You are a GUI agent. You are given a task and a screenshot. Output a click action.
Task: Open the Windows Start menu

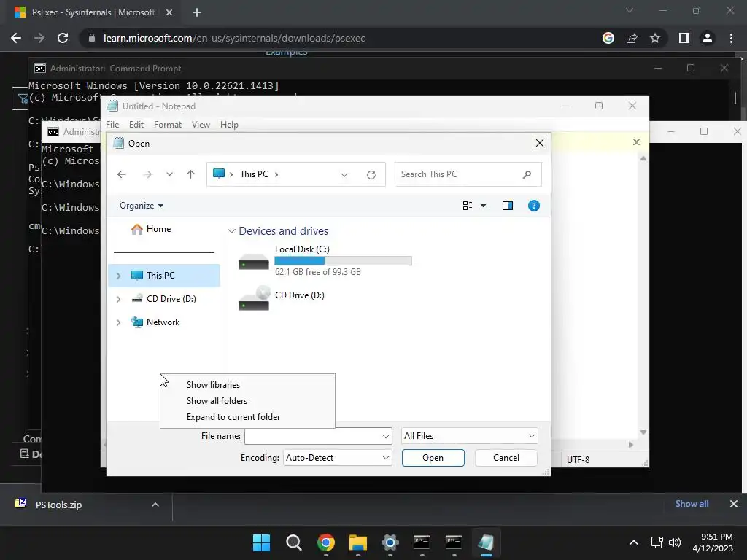tap(261, 542)
